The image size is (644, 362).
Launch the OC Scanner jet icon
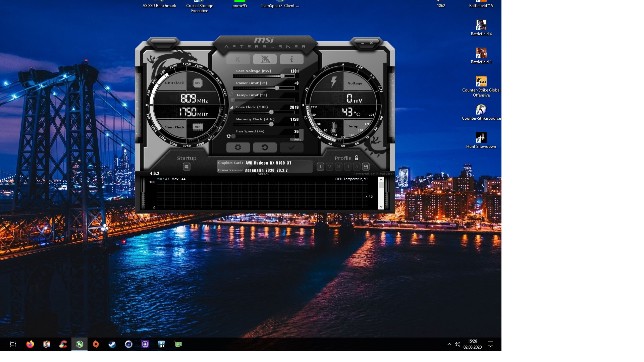point(265,59)
